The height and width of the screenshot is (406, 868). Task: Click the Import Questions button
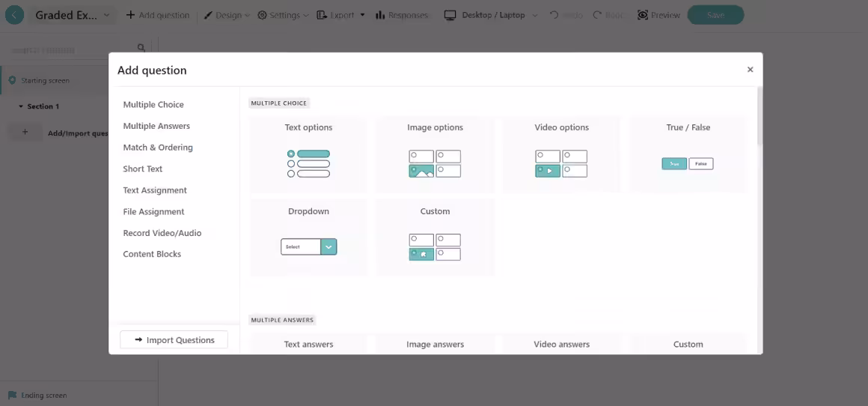pyautogui.click(x=174, y=339)
